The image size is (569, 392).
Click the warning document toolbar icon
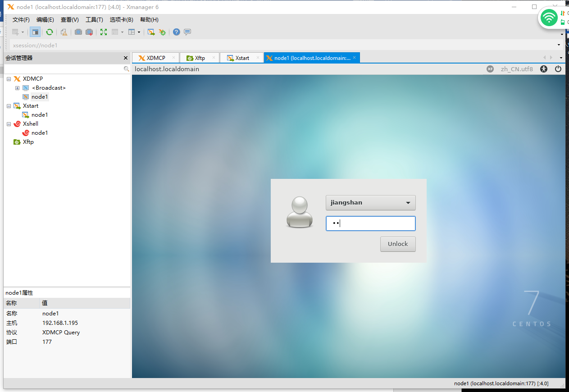(x=64, y=32)
